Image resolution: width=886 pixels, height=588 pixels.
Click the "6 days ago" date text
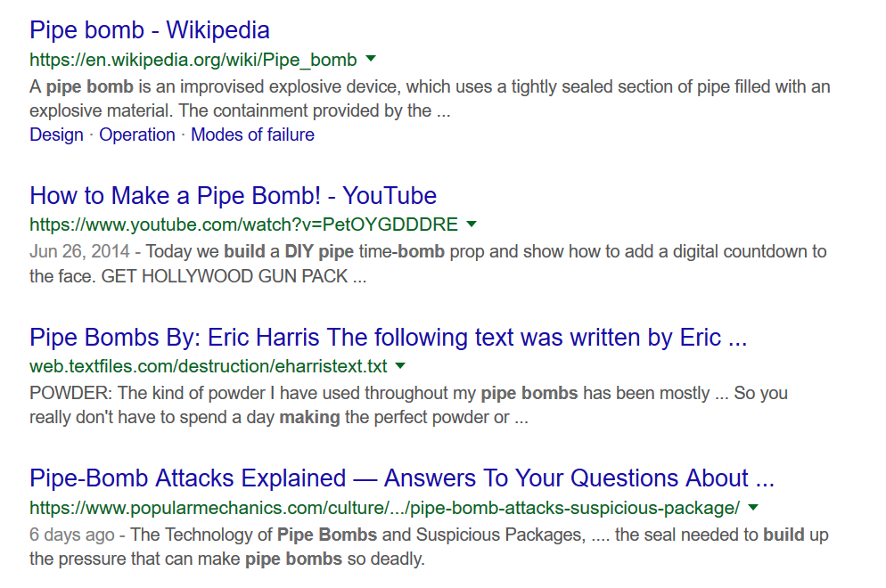(x=72, y=535)
